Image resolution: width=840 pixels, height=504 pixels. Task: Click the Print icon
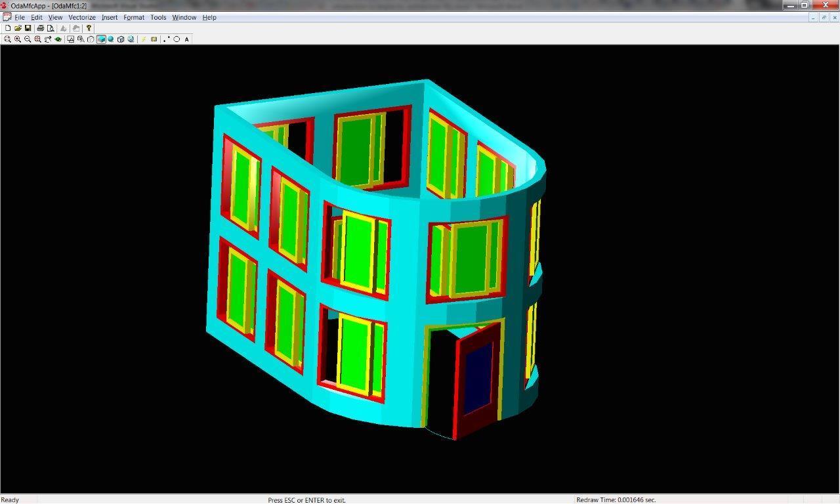click(x=40, y=28)
